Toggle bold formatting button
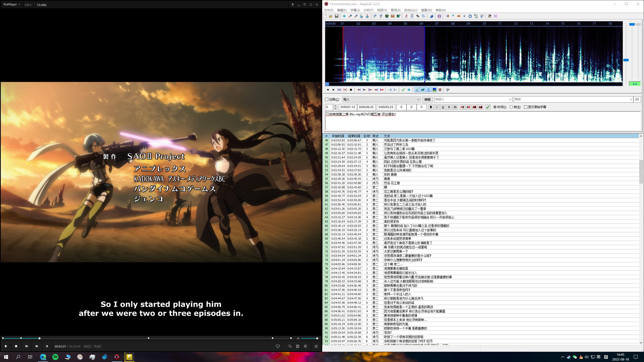644x362 pixels. point(431,107)
